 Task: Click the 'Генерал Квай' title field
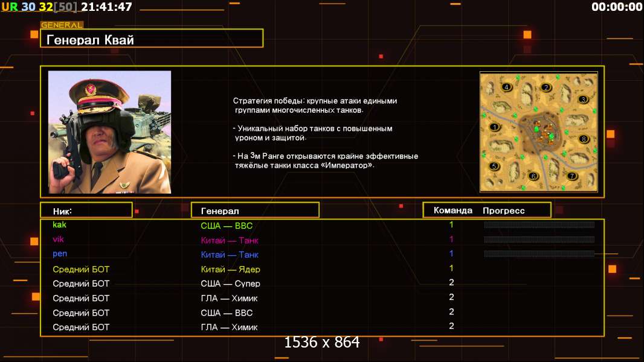[x=152, y=39]
